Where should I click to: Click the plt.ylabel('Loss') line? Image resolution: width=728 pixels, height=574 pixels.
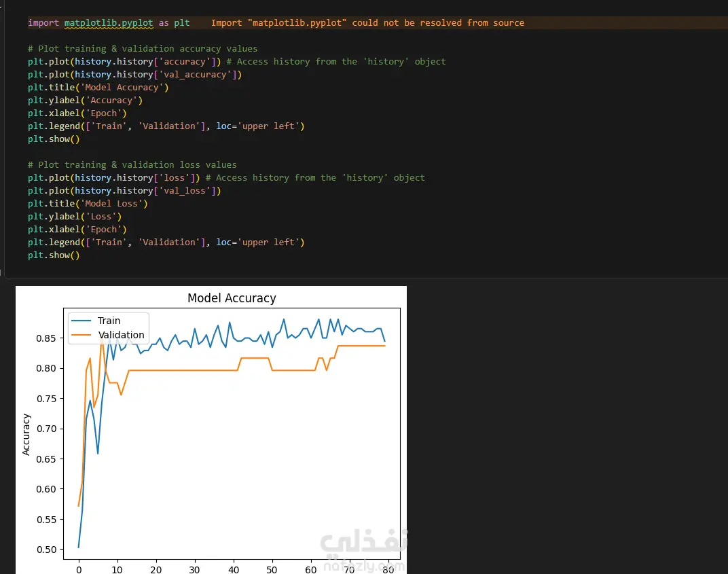(x=74, y=217)
